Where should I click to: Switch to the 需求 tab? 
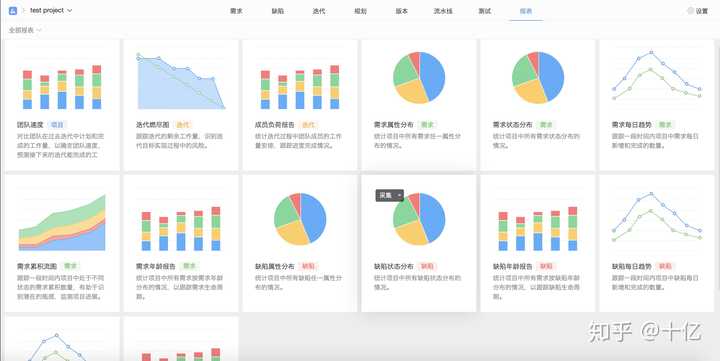pos(236,11)
